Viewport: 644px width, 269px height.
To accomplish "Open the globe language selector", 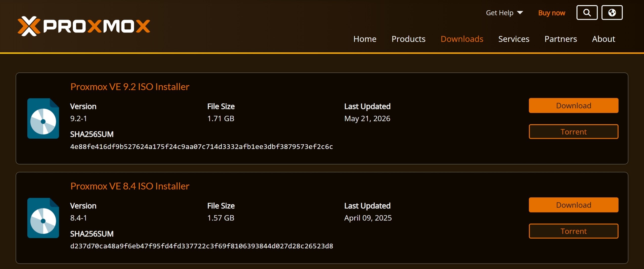I will pyautogui.click(x=612, y=12).
